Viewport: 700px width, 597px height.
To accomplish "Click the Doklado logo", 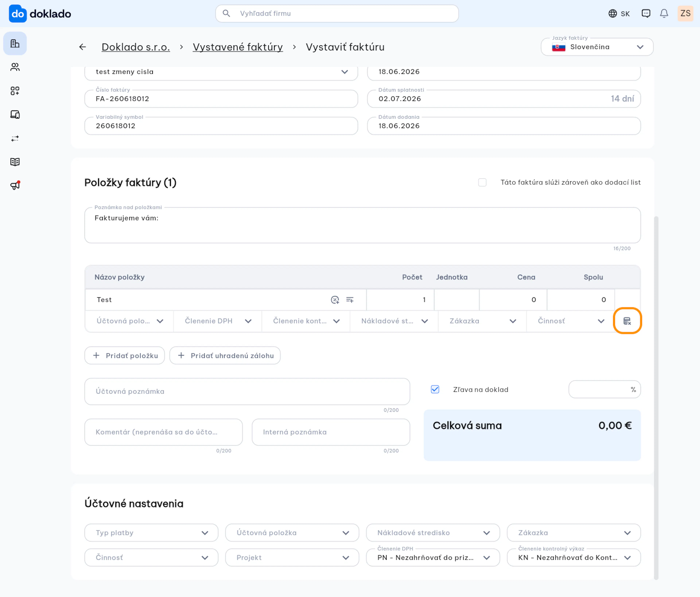I will tap(40, 13).
